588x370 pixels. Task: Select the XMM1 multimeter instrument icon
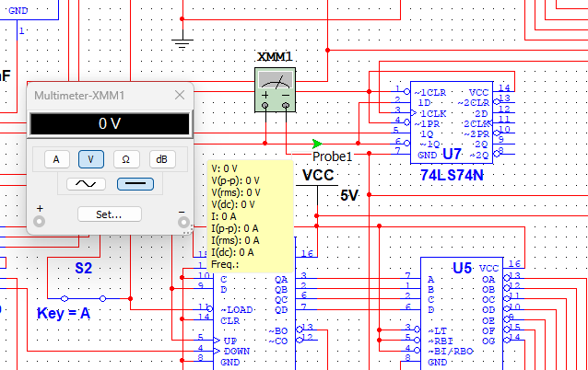tap(276, 90)
